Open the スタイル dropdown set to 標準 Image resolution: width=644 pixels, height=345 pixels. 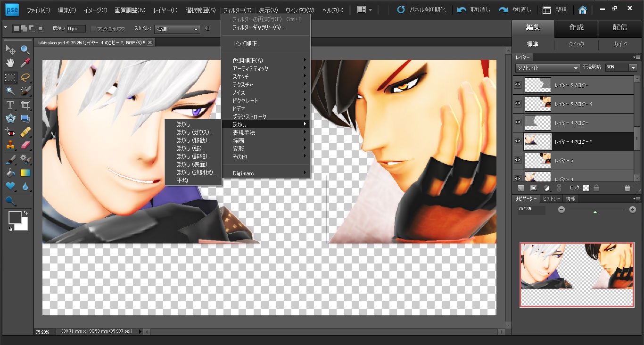point(178,29)
